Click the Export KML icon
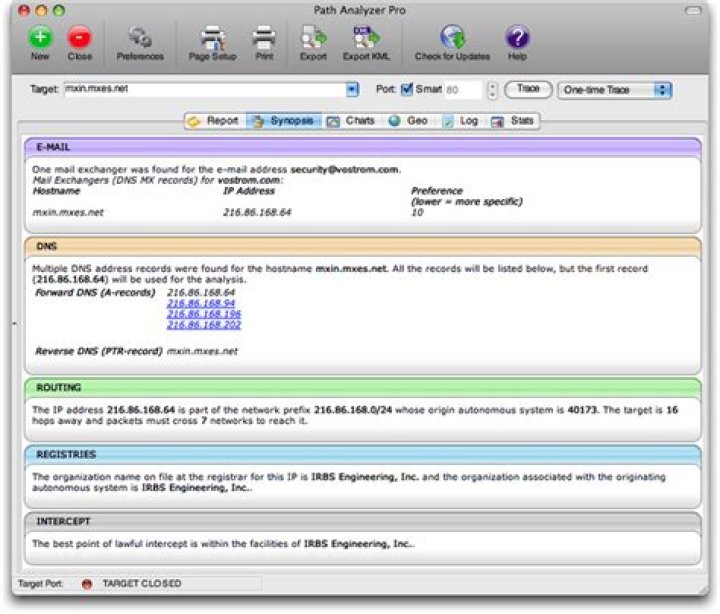 pyautogui.click(x=366, y=38)
